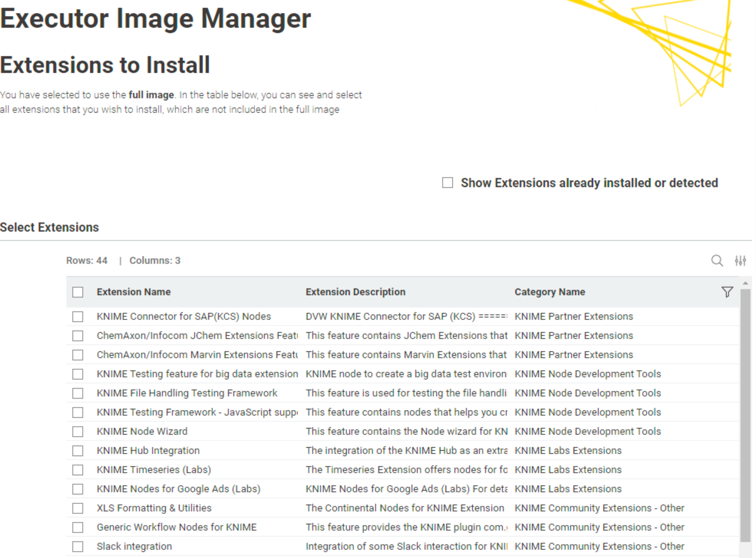Click the 'Columns: 3' count label

click(155, 261)
